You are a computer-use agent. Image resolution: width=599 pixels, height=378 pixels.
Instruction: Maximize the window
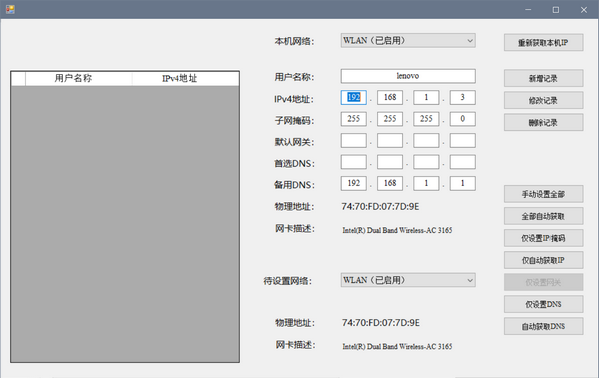point(556,10)
